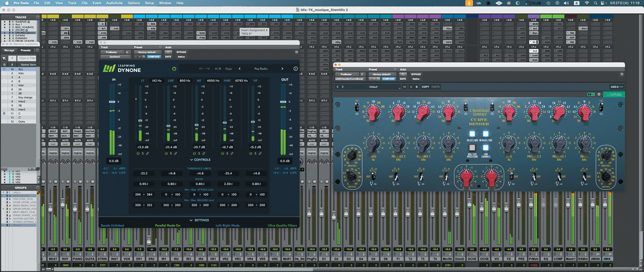This screenshot has width=644, height=272.
Task: Toggle LINK CHANNELS button
Action: 485,148
